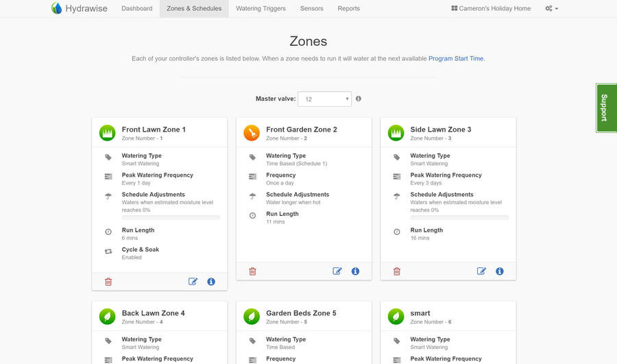The height and width of the screenshot is (364, 617).
Task: Click Front Garden Zone 2 run length clock icon
Action: point(252,216)
